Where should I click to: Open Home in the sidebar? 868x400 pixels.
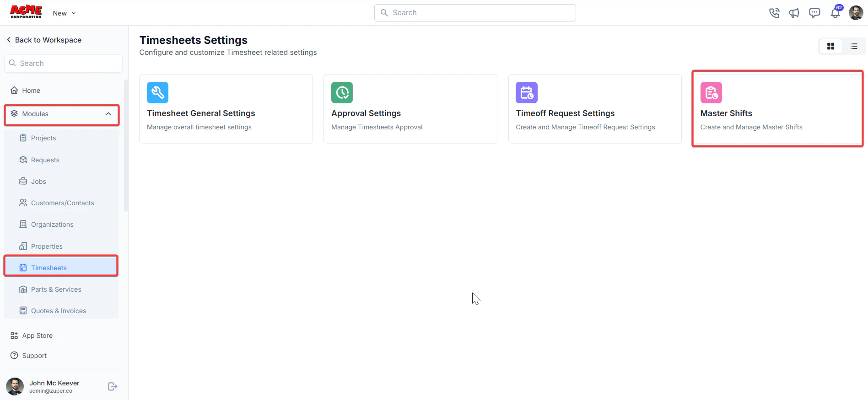point(61,91)
